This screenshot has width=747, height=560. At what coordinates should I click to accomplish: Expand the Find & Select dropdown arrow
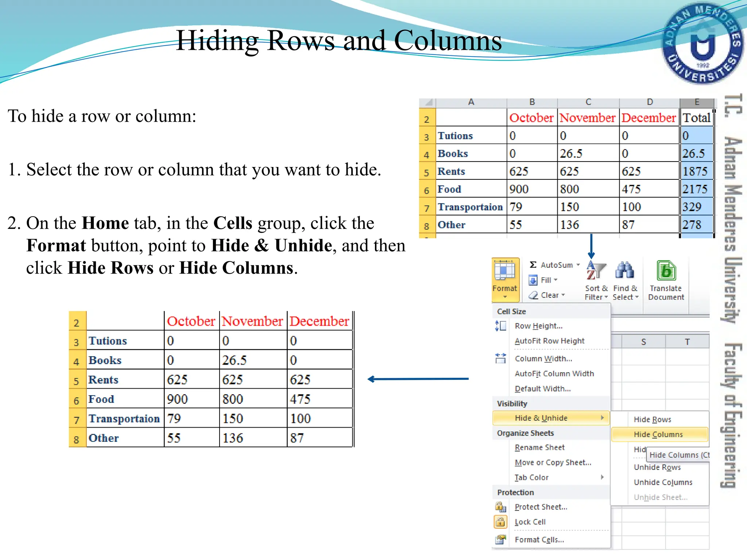coord(637,297)
